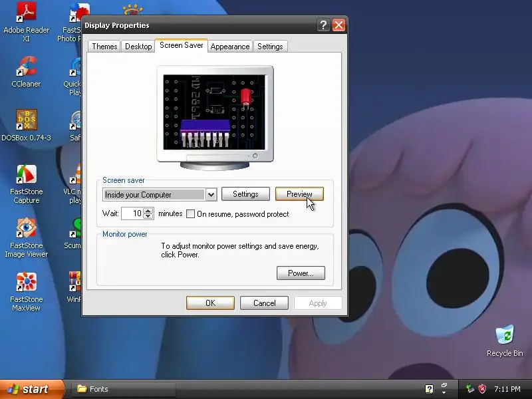Switch to the Themes tab
The height and width of the screenshot is (399, 532).
pos(104,47)
